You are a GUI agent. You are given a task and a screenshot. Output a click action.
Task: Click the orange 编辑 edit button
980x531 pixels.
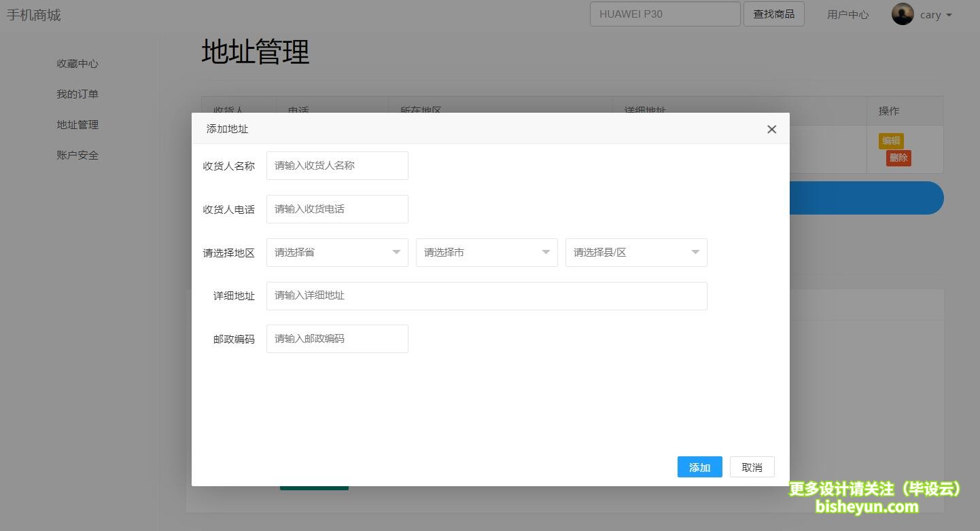890,141
